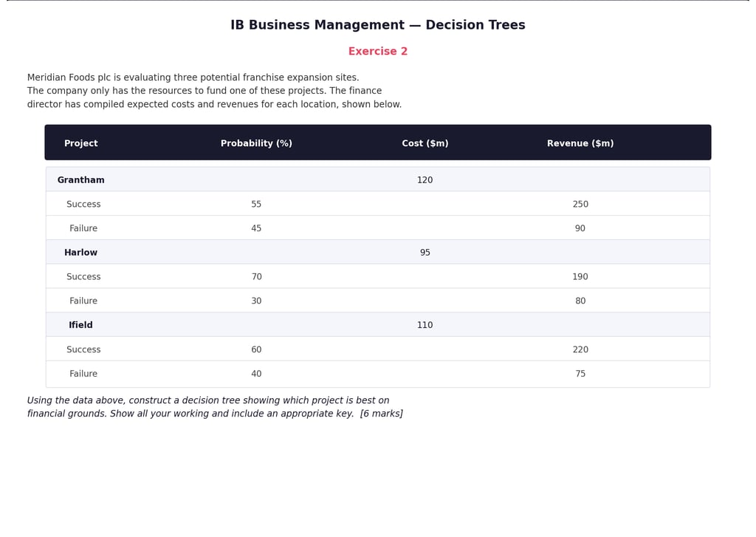Viewport: 756px width, 537px height.
Task: Click 'Failure' label under Ifield
Action: (83, 374)
